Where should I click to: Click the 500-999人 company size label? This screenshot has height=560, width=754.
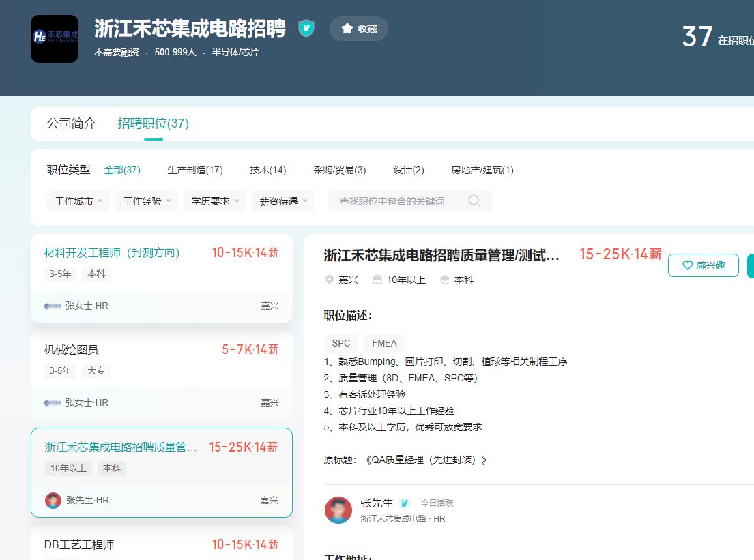[175, 52]
